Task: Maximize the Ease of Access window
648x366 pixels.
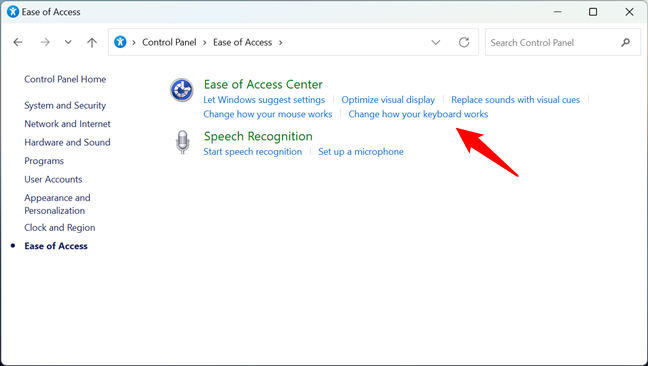Action: 593,12
